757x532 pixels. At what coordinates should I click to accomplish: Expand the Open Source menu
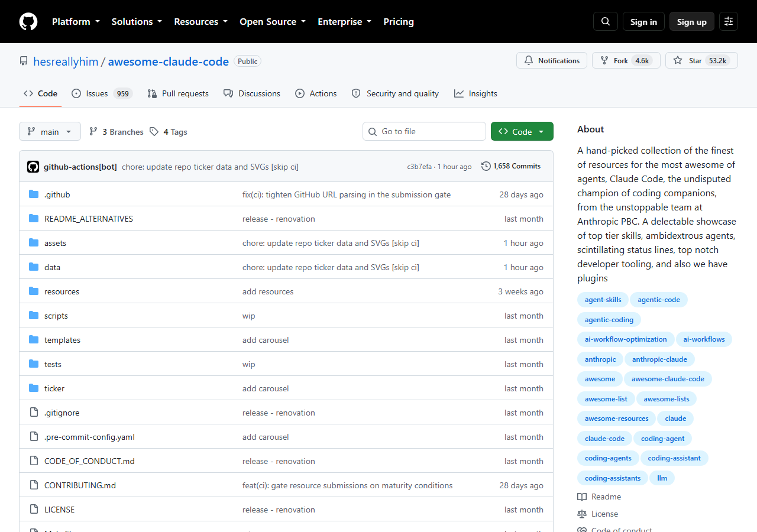pyautogui.click(x=273, y=21)
